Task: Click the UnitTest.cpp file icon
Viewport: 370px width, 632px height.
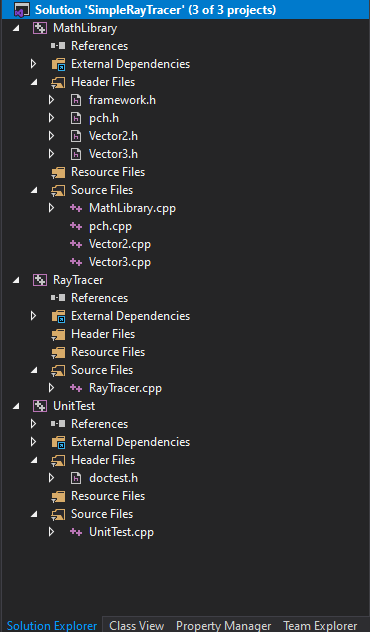Action: [76, 532]
